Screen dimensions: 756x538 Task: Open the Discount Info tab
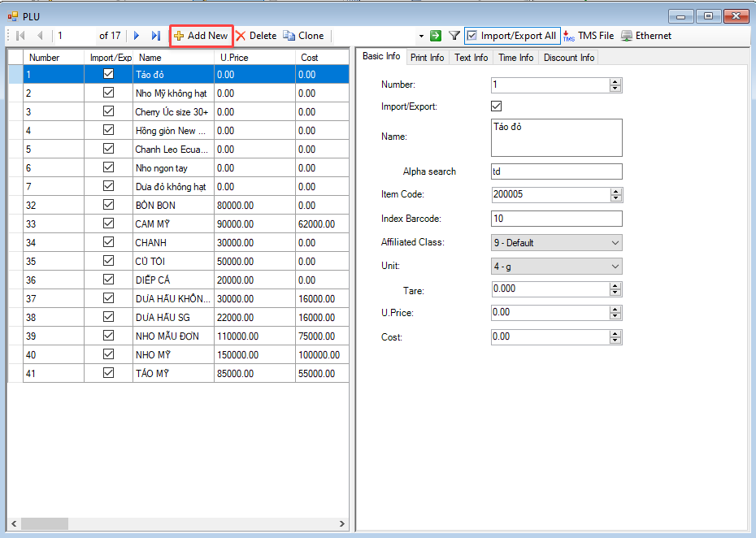point(569,58)
